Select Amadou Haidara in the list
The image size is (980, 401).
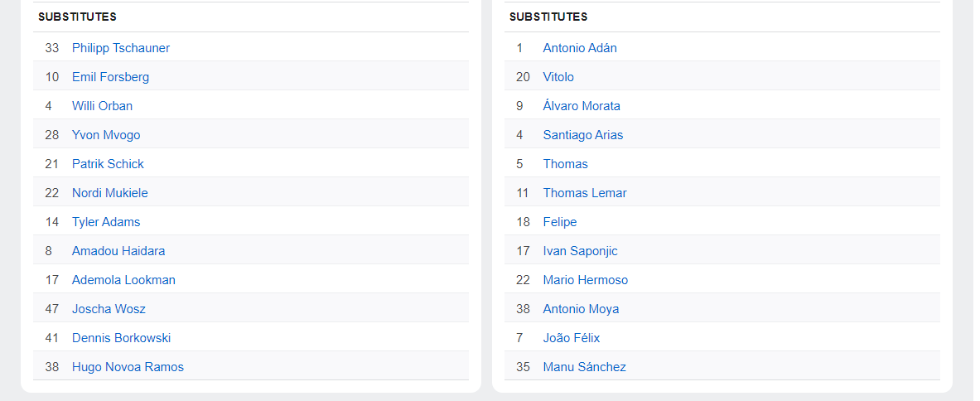pos(118,251)
